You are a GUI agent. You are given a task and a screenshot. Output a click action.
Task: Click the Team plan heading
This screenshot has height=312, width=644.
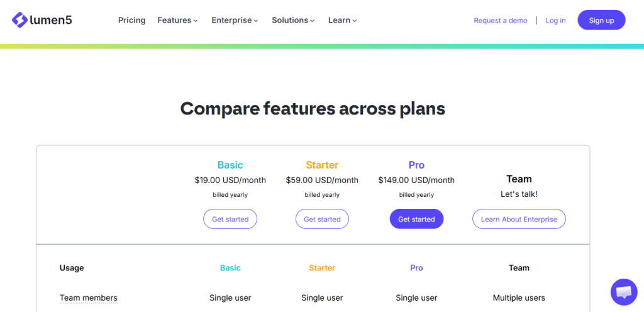(x=519, y=179)
